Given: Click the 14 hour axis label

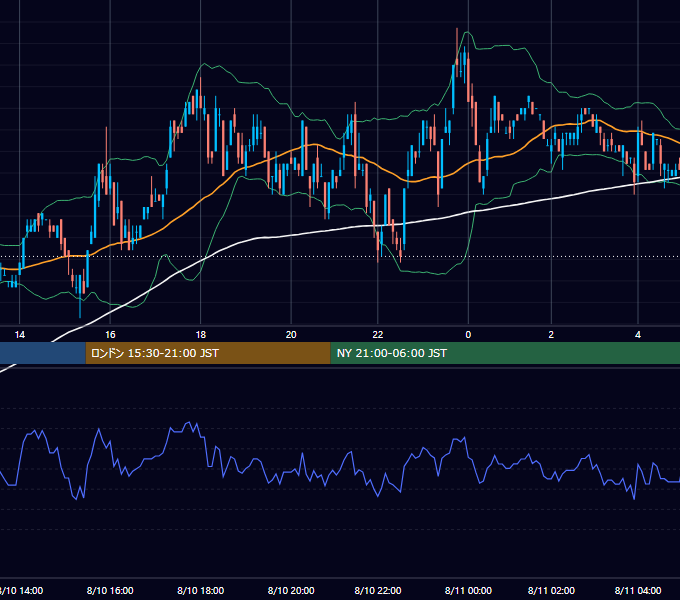Looking at the screenshot, I should click(x=20, y=335).
